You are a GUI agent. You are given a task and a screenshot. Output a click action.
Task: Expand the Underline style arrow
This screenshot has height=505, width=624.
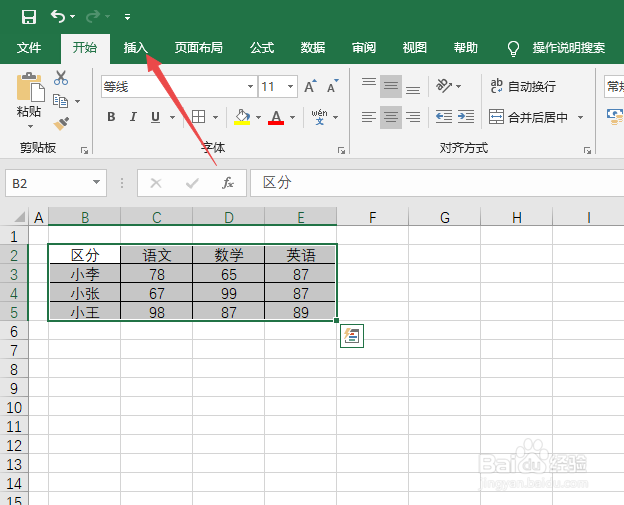[x=172, y=117]
